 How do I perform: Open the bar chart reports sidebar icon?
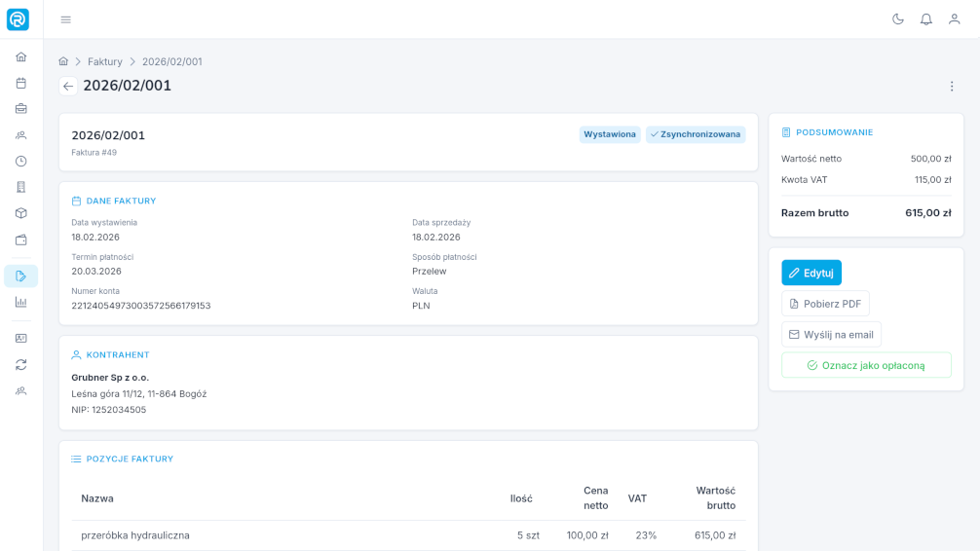click(x=21, y=303)
